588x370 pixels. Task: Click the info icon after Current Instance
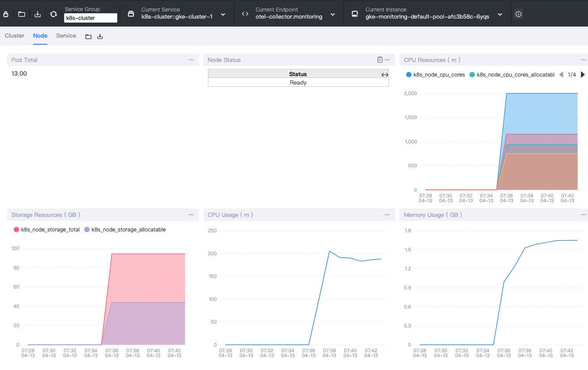pyautogui.click(x=519, y=14)
